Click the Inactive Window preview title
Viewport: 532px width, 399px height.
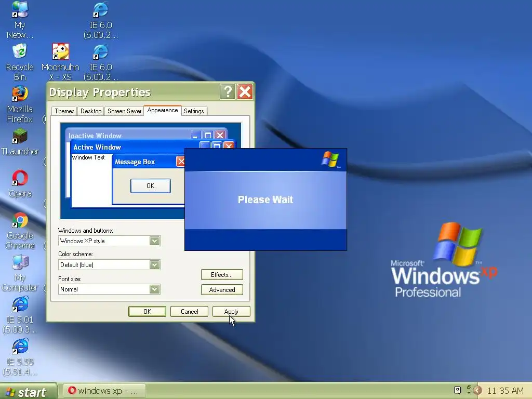tap(95, 136)
